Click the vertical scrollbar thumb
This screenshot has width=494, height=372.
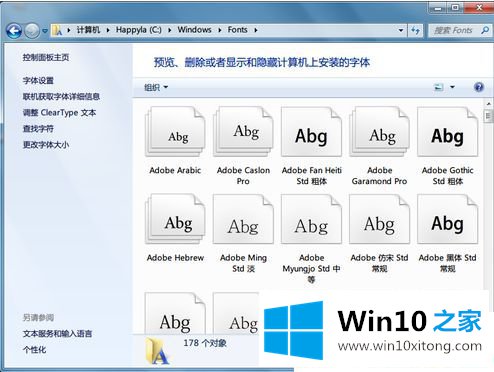pyautogui.click(x=488, y=116)
